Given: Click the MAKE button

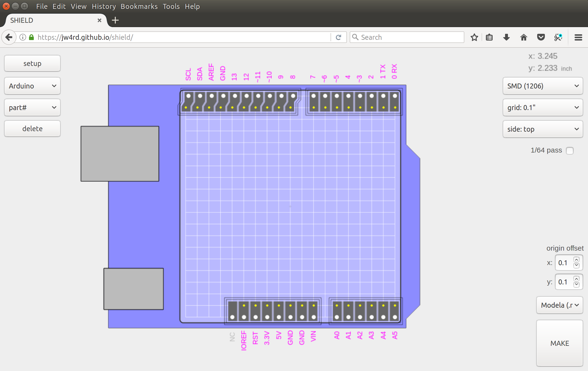Looking at the screenshot, I should 559,343.
